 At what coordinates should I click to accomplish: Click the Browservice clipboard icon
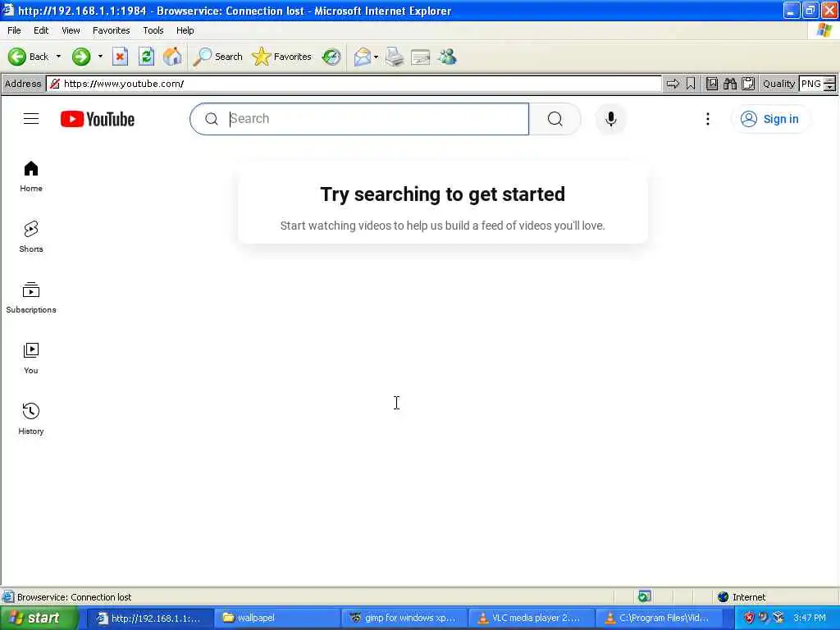748,84
